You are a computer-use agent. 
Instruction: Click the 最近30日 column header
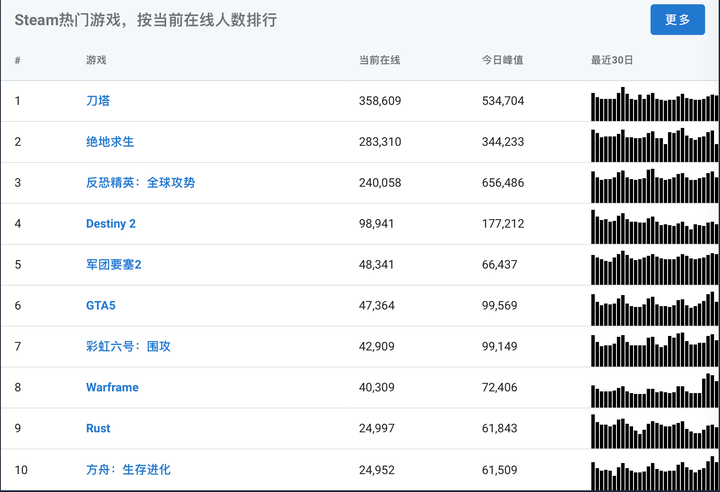pyautogui.click(x=612, y=60)
